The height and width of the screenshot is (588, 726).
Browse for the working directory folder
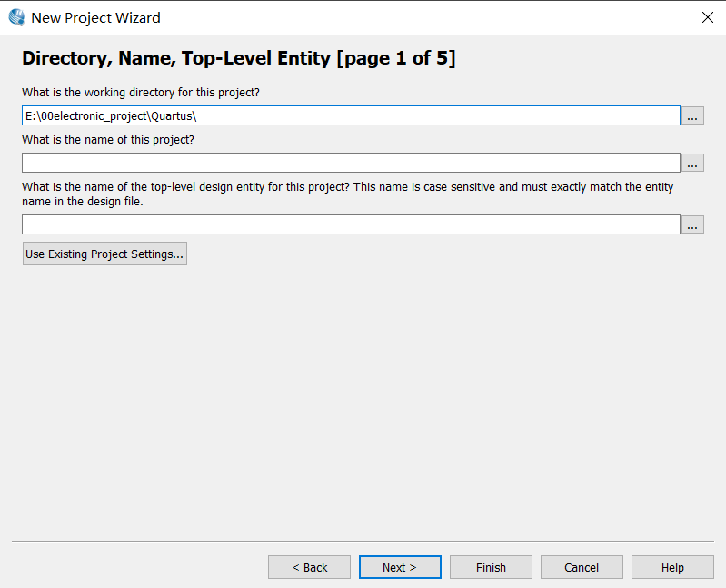pyautogui.click(x=692, y=115)
